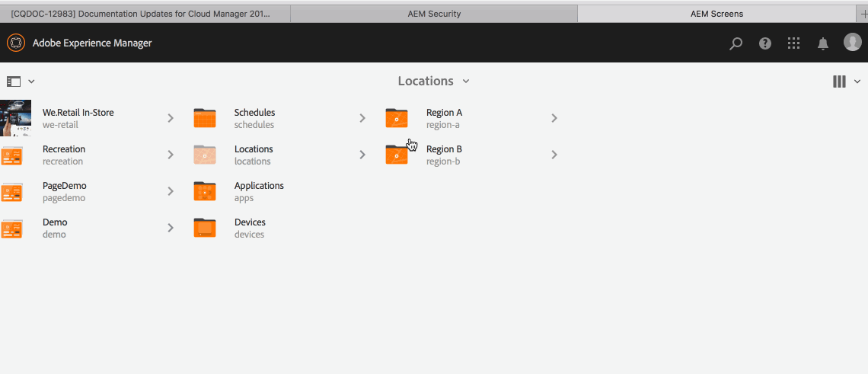Switch to the AEM Security tab

pos(433,14)
